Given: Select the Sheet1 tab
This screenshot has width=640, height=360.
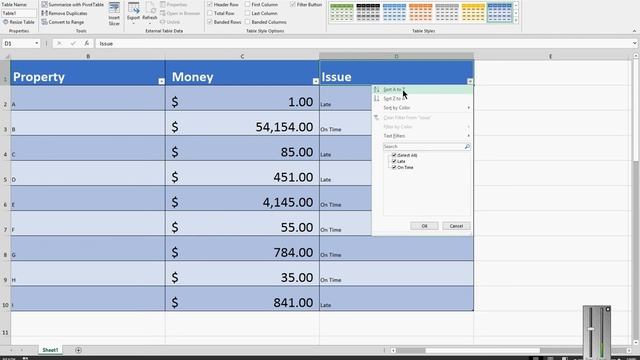Looking at the screenshot, I should click(50, 350).
